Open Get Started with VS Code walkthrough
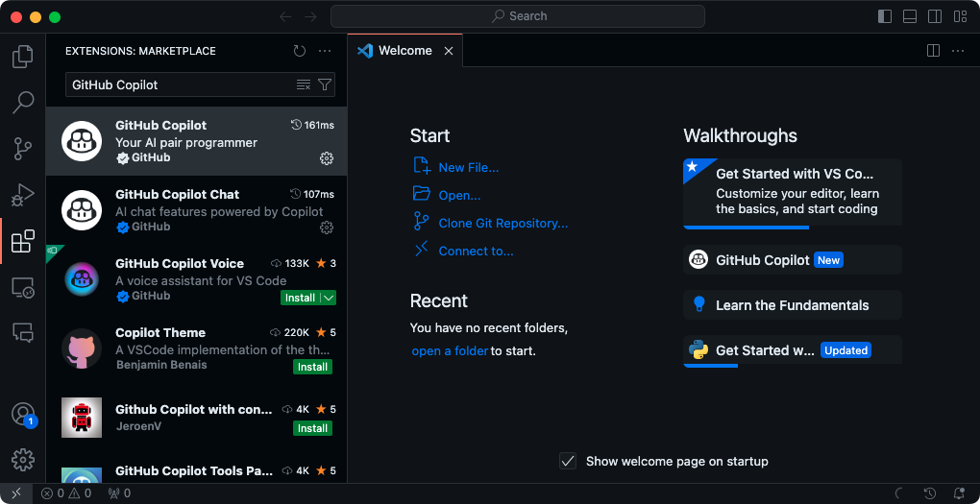980x504 pixels. pos(793,194)
